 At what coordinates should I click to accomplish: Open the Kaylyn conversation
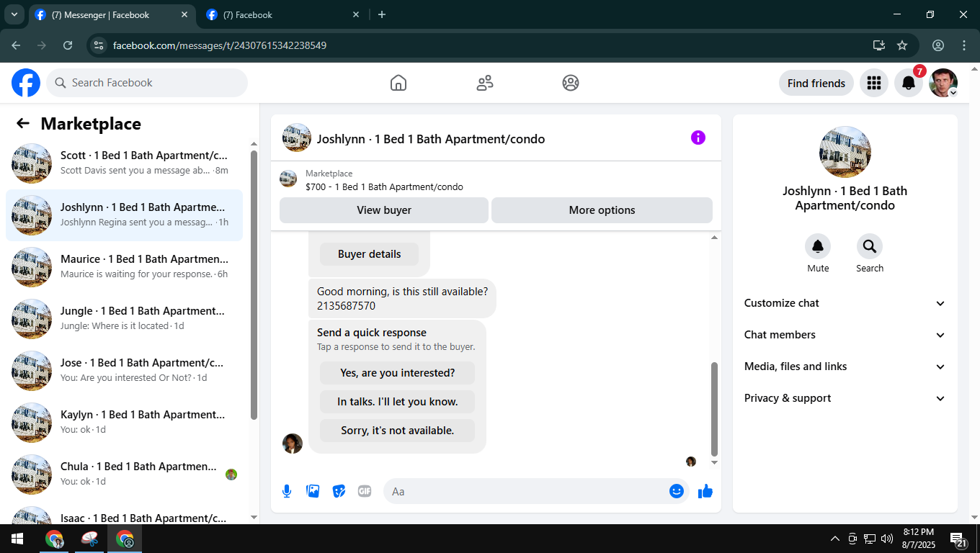[124, 423]
